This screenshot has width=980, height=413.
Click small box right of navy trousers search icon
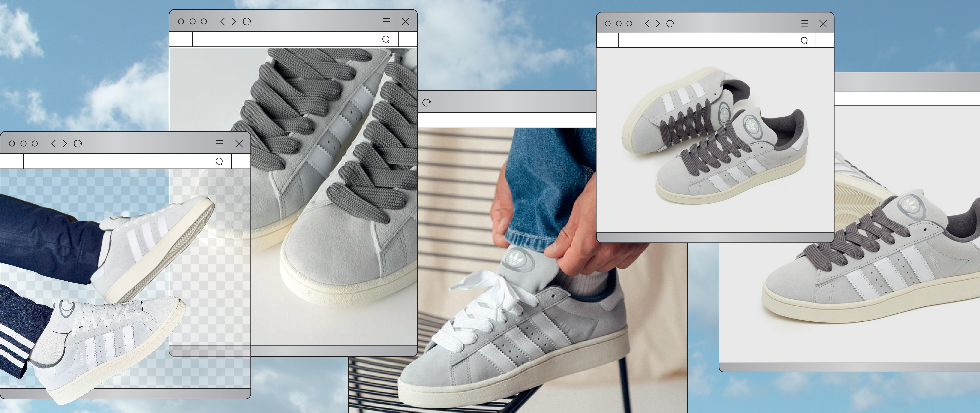(241, 161)
